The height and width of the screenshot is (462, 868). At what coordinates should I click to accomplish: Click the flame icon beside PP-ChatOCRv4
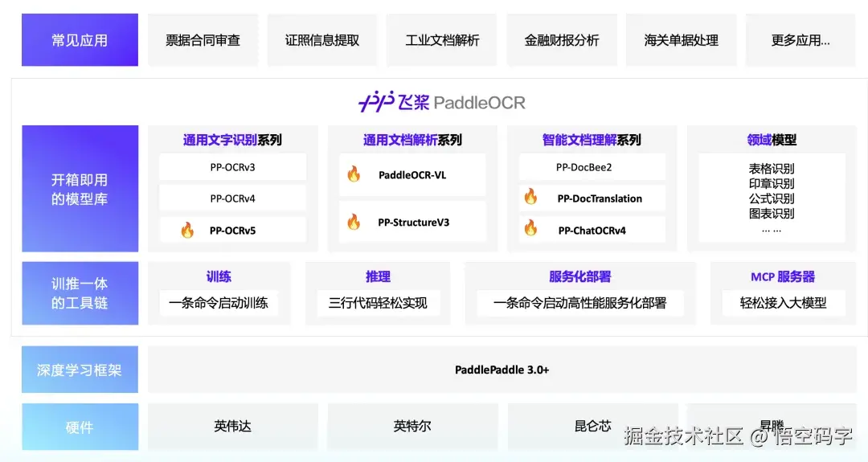(531, 228)
